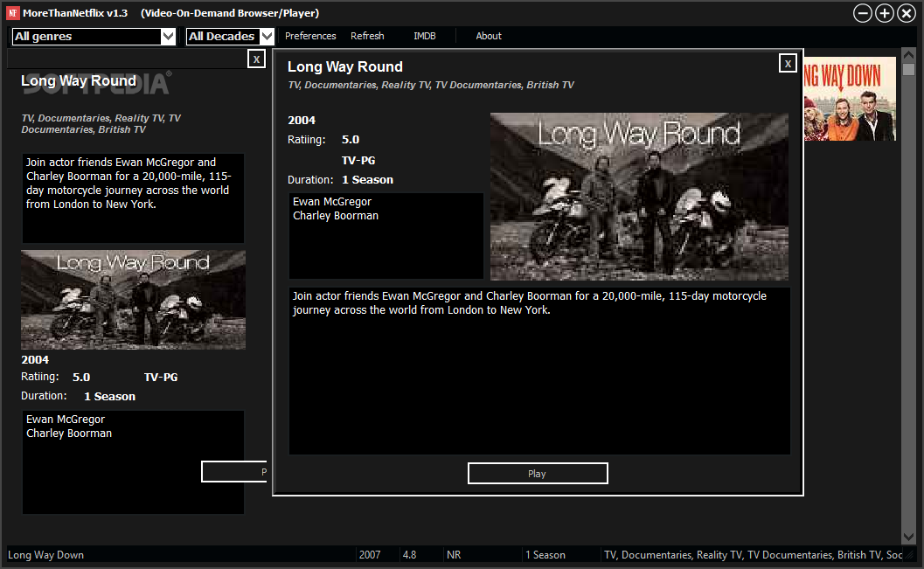The height and width of the screenshot is (569, 924).
Task: Click the synopsis box in the left panel
Action: click(x=133, y=198)
